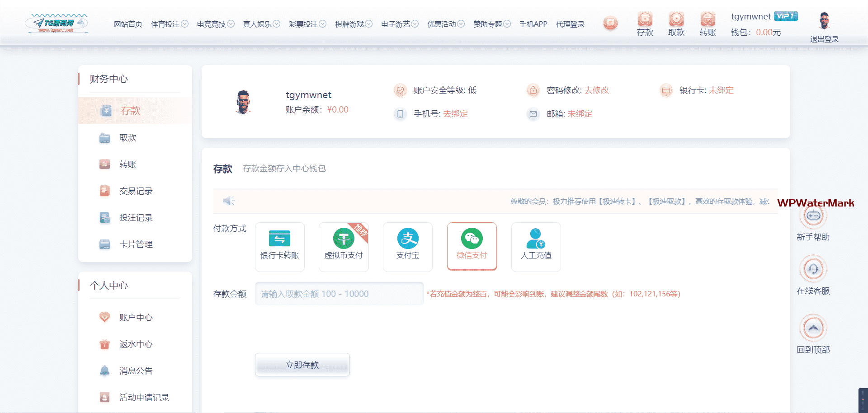Screen dimensions: 868x413
Task: Expand the 电子游艺 dropdown menu
Action: click(400, 24)
